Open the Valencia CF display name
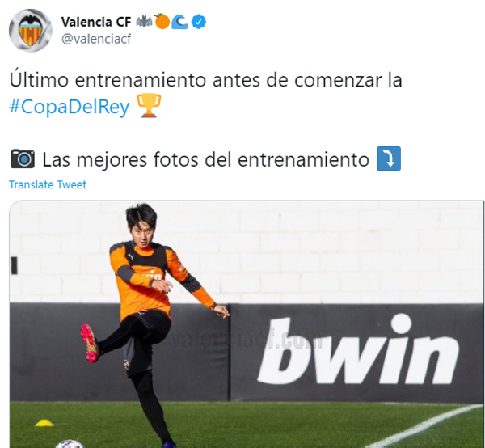Screen dimensions: 485x448 click(96, 22)
